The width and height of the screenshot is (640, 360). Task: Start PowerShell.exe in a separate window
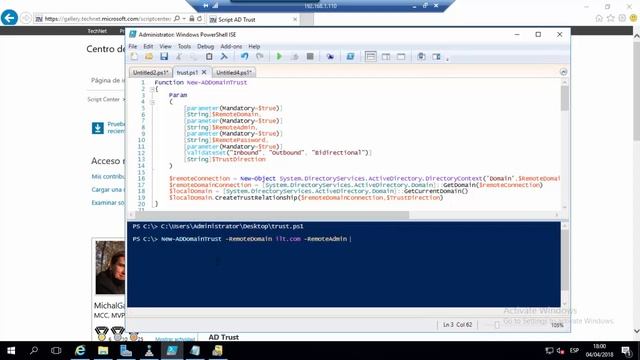click(350, 57)
